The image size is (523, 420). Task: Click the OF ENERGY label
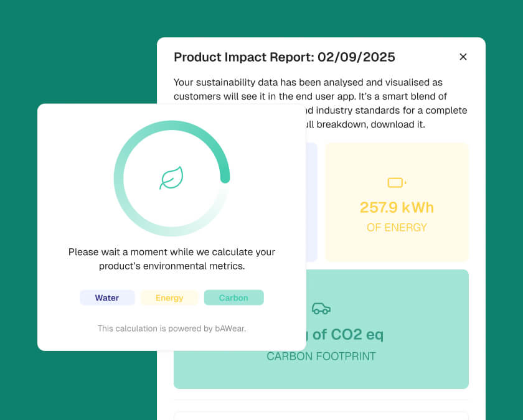pyautogui.click(x=397, y=227)
